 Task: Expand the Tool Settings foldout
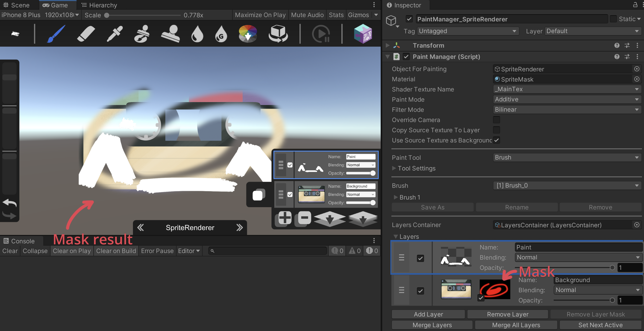click(x=394, y=168)
